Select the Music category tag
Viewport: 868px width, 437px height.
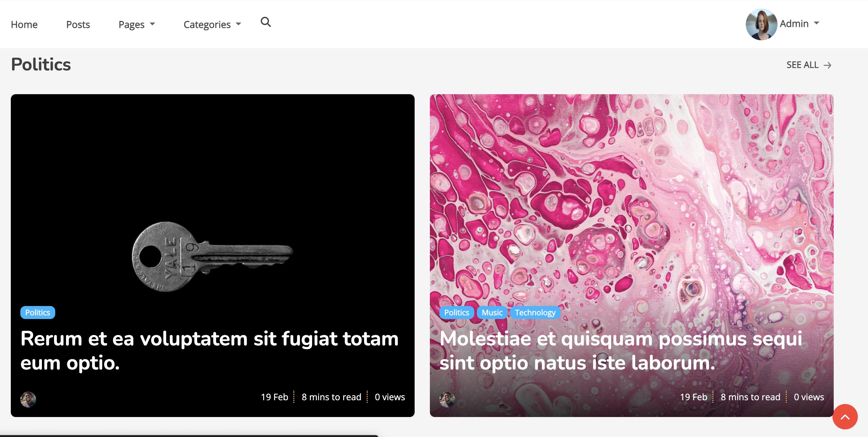491,312
